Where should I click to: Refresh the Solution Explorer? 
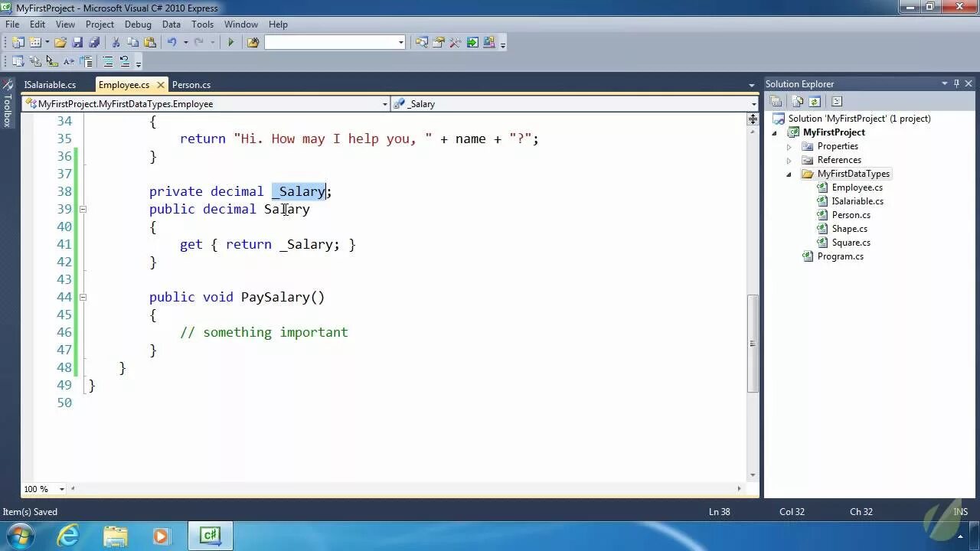[815, 101]
